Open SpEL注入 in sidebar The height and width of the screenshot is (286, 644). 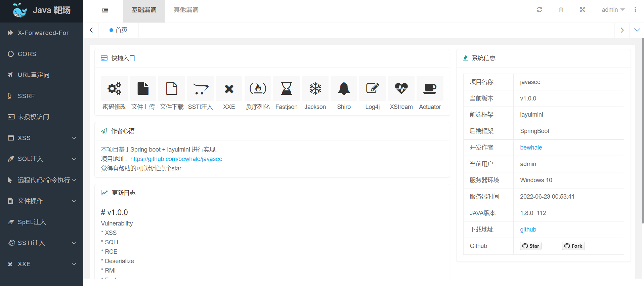(42, 222)
